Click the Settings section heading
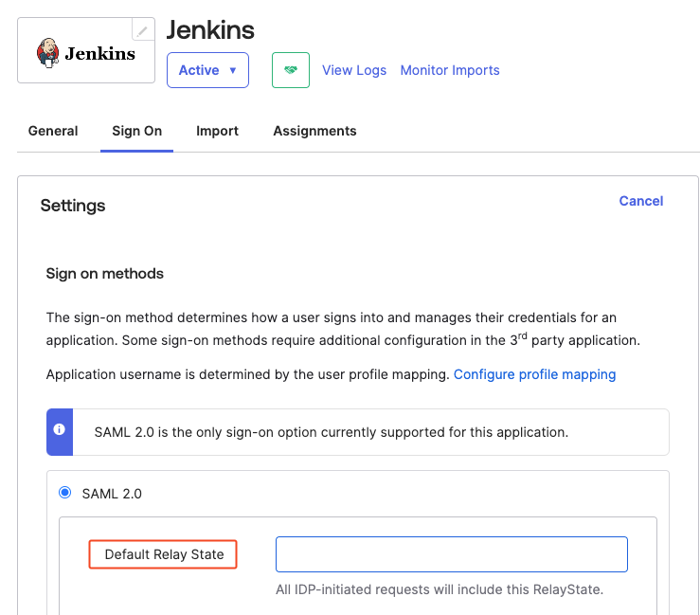Image resolution: width=700 pixels, height=615 pixels. click(x=73, y=206)
